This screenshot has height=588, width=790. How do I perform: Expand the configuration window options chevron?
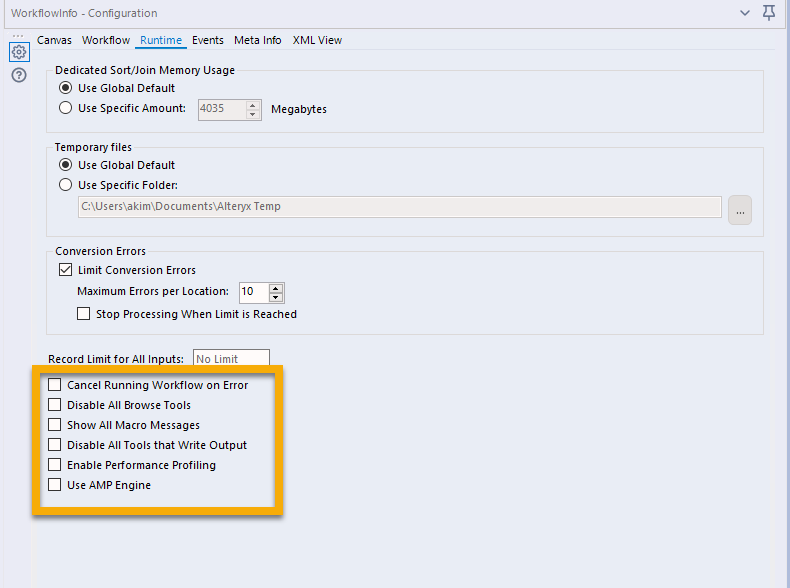(x=745, y=13)
